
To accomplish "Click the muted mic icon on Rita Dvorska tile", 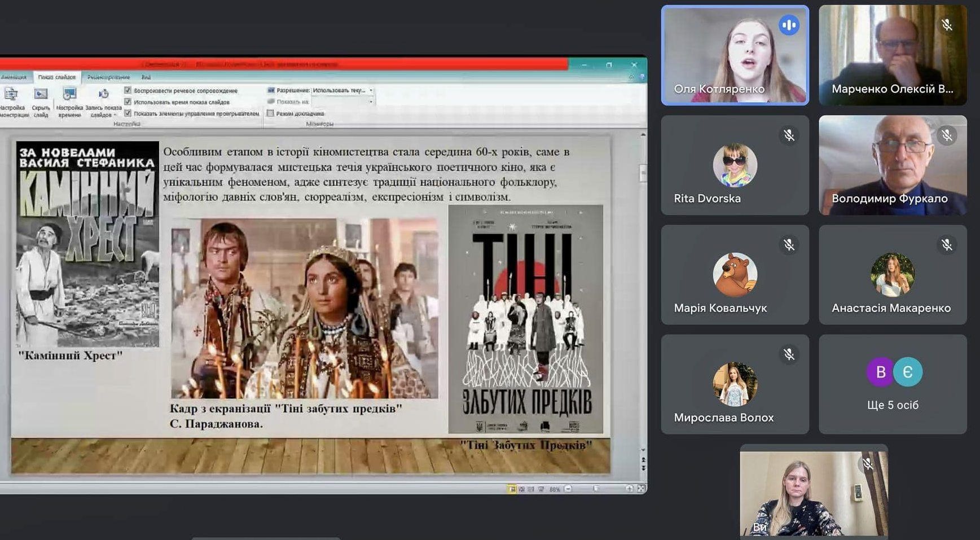I will pos(789,135).
